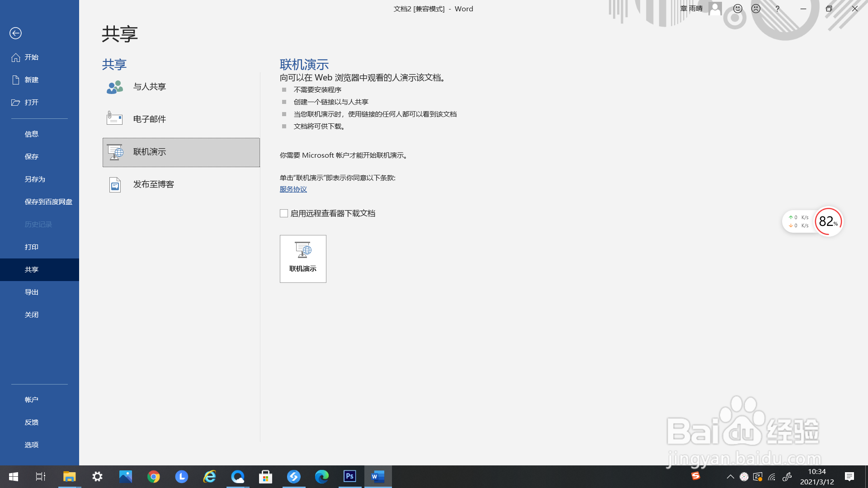Click the account name 章 雨晴
This screenshot has height=488, width=868.
coord(691,9)
